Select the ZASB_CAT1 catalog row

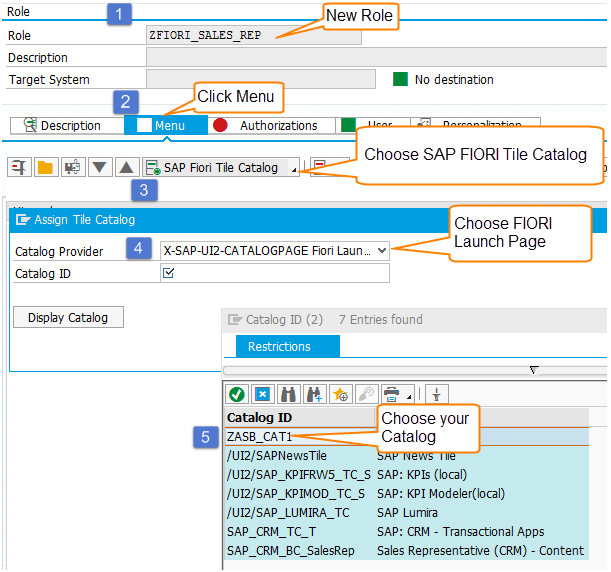coord(407,436)
